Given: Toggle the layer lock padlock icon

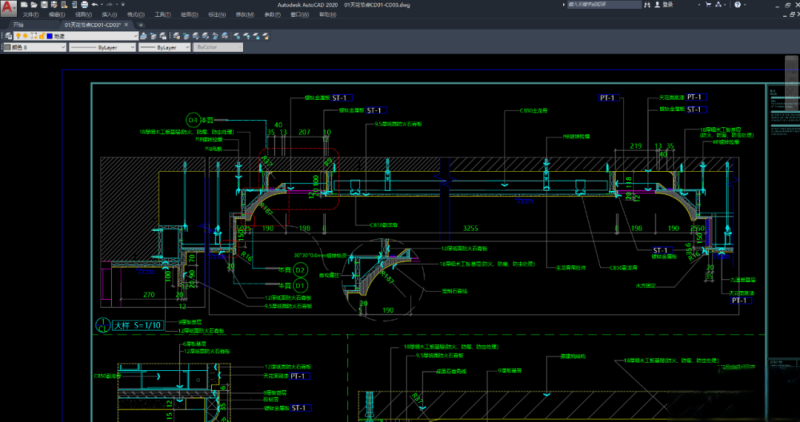Looking at the screenshot, I should [41, 35].
